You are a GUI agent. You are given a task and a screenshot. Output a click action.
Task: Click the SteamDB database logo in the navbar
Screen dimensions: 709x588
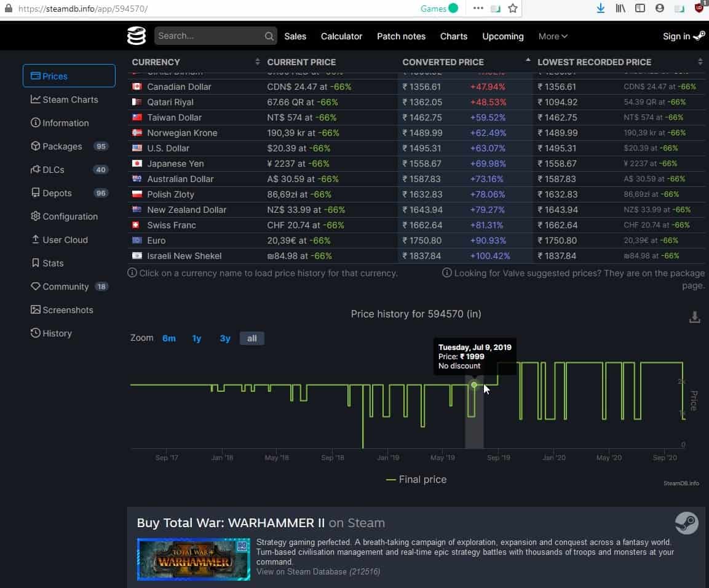[x=136, y=36]
